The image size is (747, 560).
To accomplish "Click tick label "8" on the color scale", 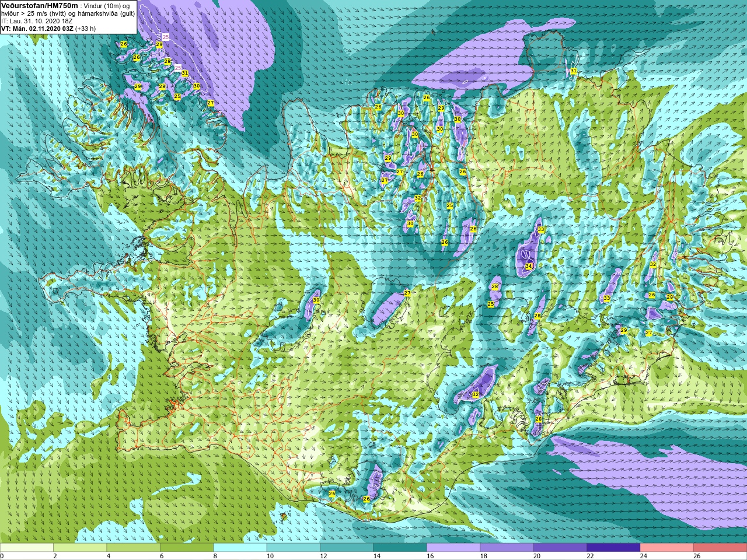I will pos(215,556).
